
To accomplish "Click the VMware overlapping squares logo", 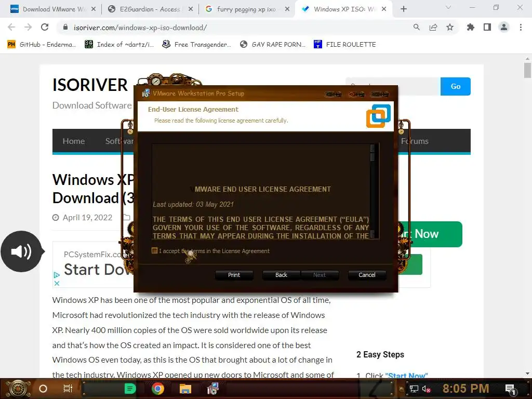I will tap(378, 116).
